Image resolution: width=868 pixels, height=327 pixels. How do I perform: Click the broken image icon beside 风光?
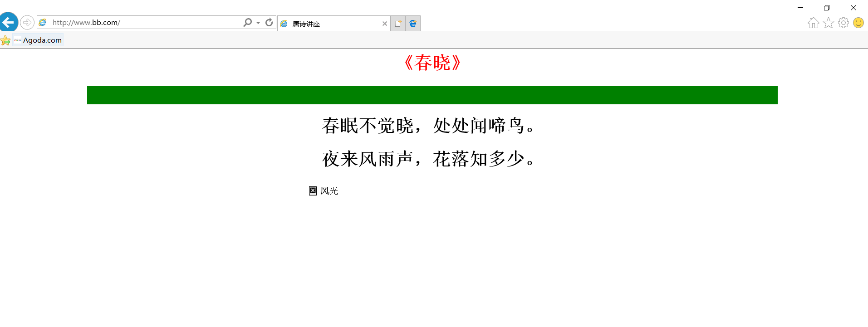313,191
